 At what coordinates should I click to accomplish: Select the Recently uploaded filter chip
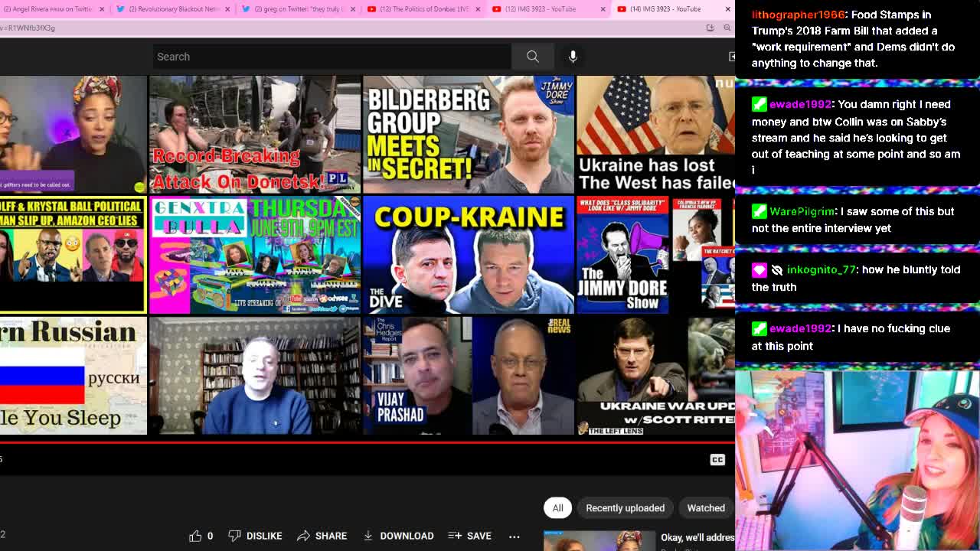(625, 508)
